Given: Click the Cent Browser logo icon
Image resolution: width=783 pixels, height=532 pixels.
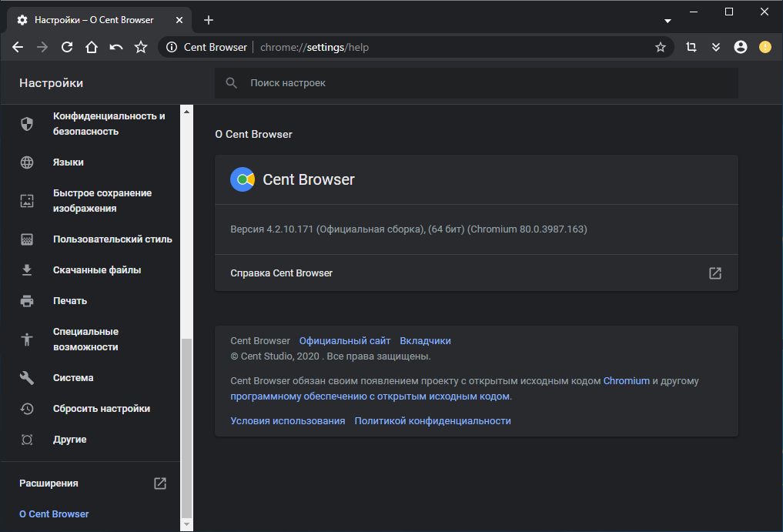Looking at the screenshot, I should point(243,179).
